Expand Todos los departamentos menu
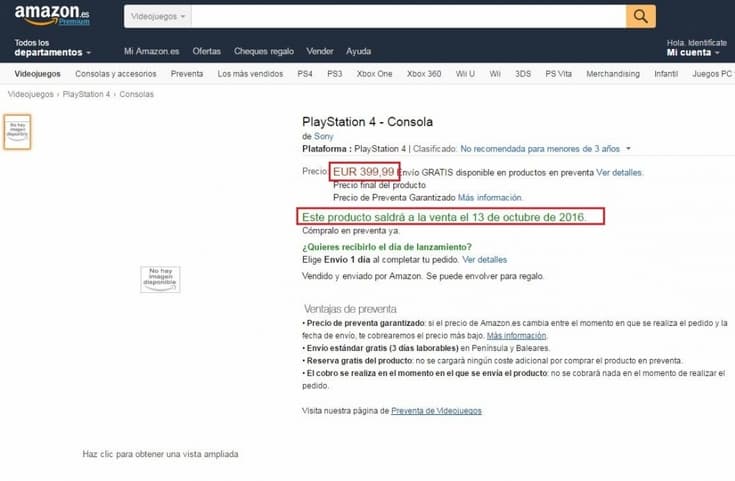Viewport: 735px width, 481px height. [52, 48]
